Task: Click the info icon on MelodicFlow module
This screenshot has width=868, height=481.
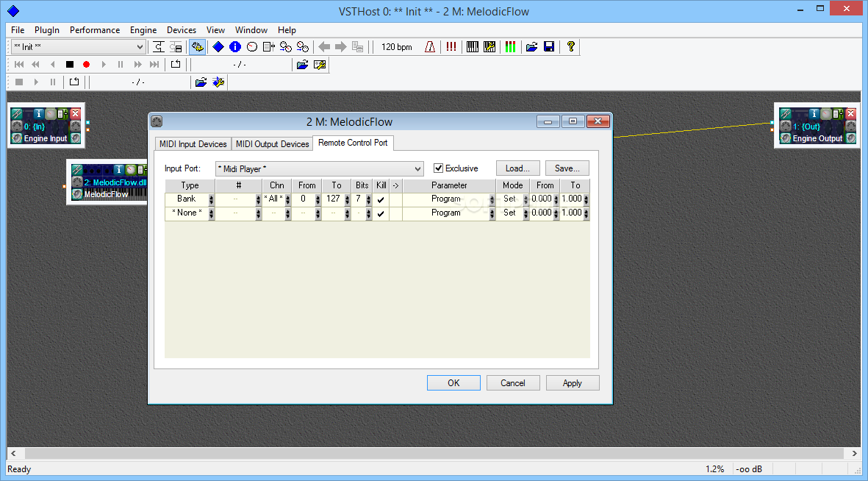Action: [x=118, y=170]
